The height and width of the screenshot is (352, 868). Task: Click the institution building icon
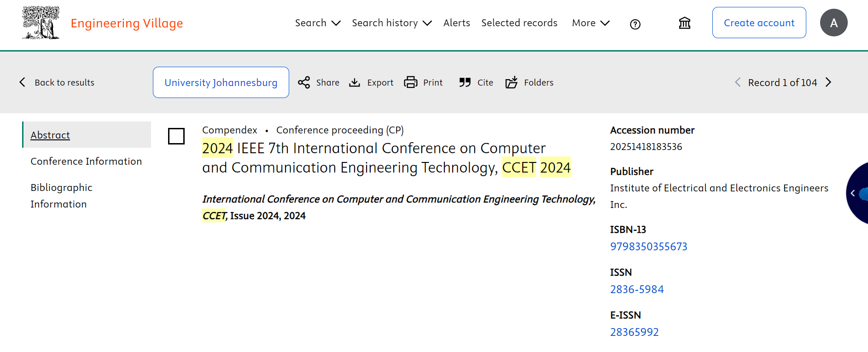pos(685,23)
